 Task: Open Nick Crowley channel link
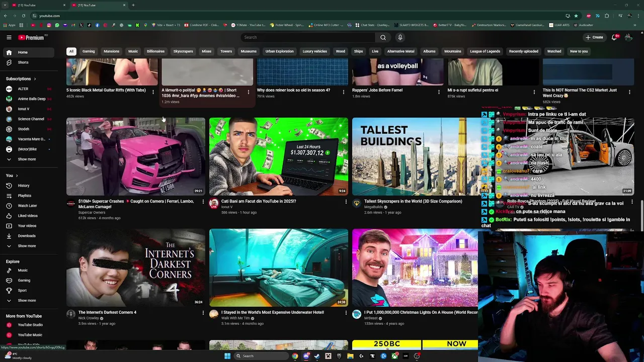[x=89, y=318]
